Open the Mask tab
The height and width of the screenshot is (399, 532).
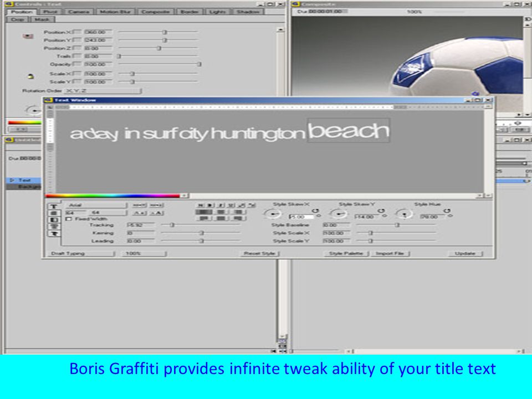tap(42, 19)
